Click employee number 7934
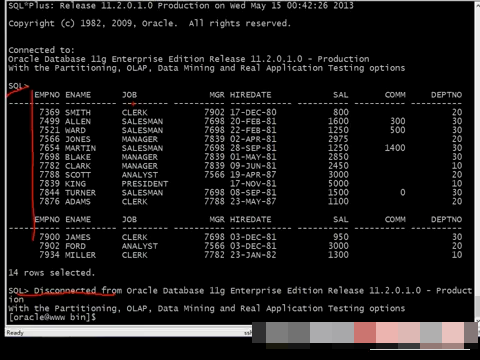Screen dimensions: 480x360 coord(49,255)
